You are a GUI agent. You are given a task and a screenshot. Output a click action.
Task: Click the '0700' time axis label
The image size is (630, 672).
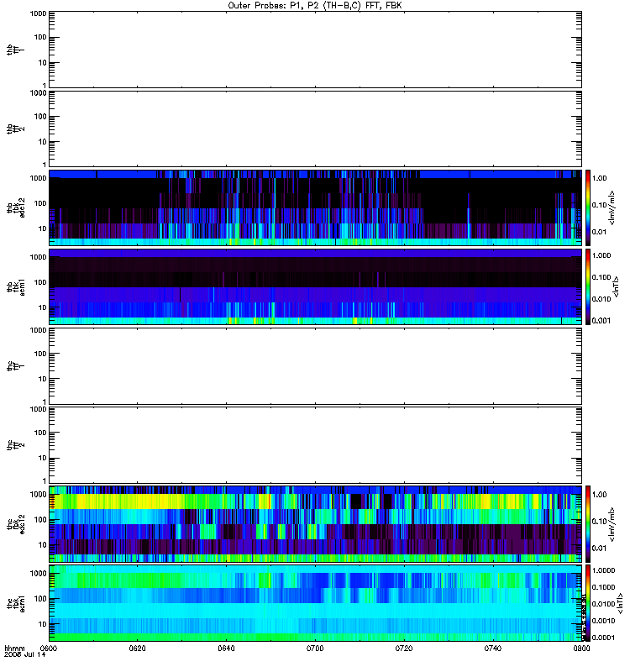pos(315,648)
